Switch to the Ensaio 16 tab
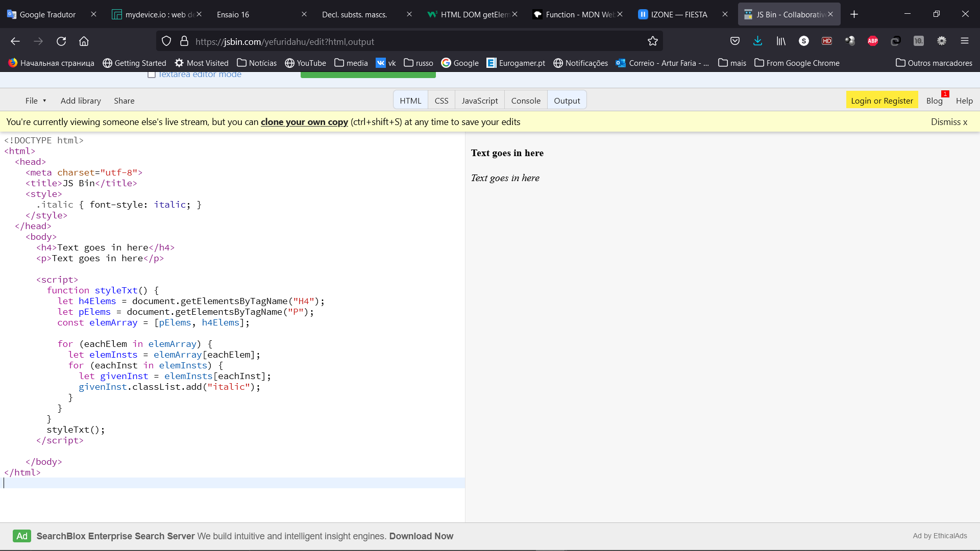 (255, 14)
